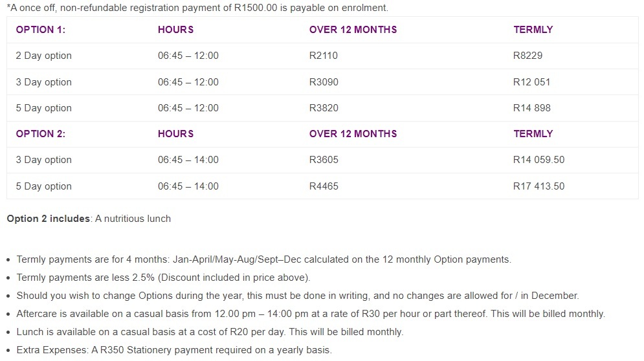Select the Option 1 3 Day price R3090
This screenshot has height=361, width=644.
coord(324,82)
